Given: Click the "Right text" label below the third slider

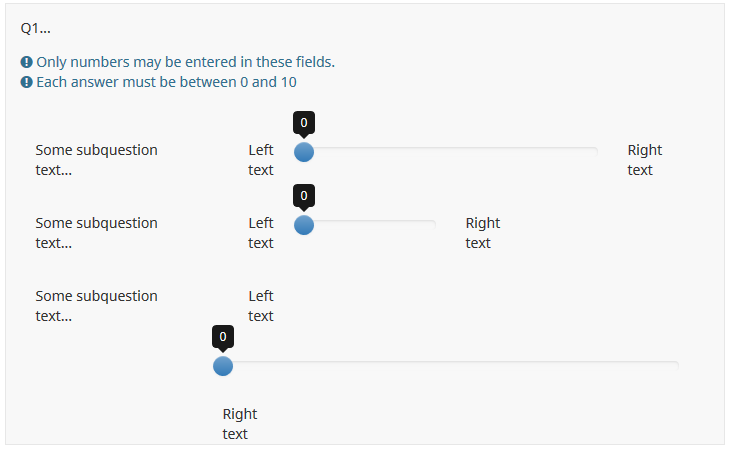Looking at the screenshot, I should point(239,424).
